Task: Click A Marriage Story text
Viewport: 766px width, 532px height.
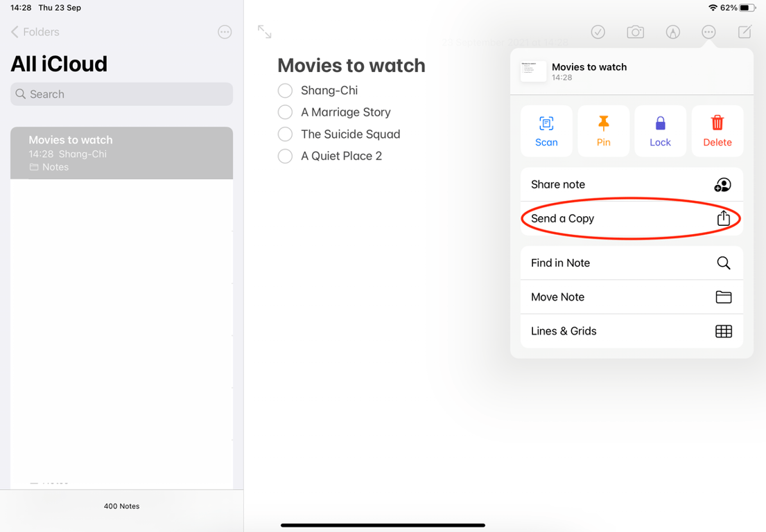Action: tap(346, 112)
